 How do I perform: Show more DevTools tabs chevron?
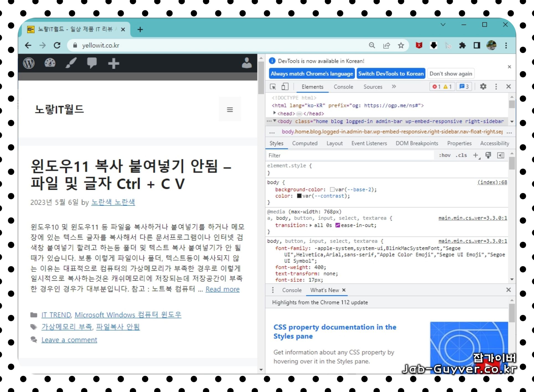click(x=394, y=87)
